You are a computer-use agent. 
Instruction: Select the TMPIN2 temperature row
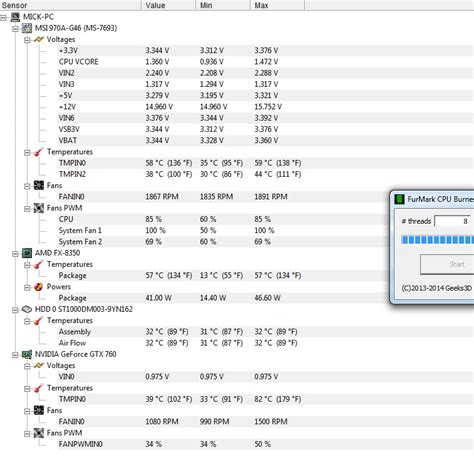pyautogui.click(x=265, y=174)
